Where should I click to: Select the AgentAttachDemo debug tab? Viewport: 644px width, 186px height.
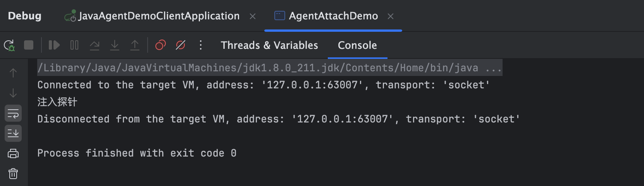(x=333, y=16)
